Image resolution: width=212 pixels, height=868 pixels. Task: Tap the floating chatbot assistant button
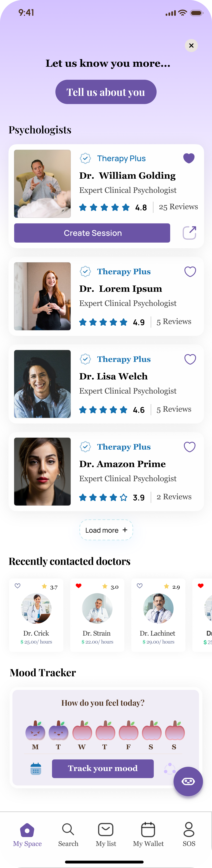188,781
